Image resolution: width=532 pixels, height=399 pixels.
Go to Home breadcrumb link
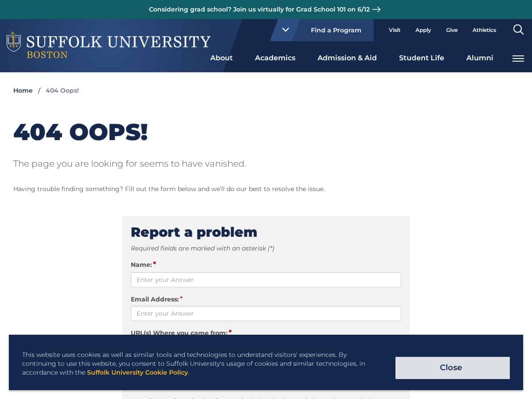[x=23, y=90]
